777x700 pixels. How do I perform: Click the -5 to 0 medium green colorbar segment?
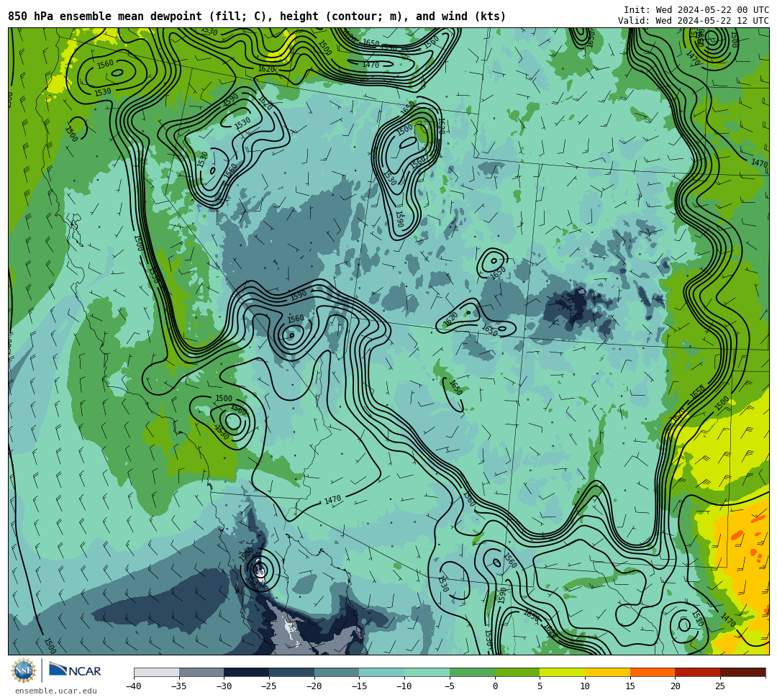(472, 672)
